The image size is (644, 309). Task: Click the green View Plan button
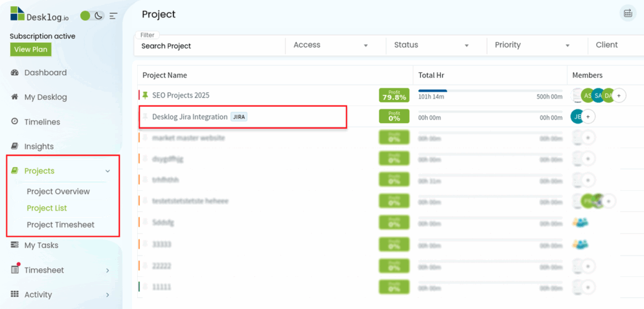coord(30,50)
